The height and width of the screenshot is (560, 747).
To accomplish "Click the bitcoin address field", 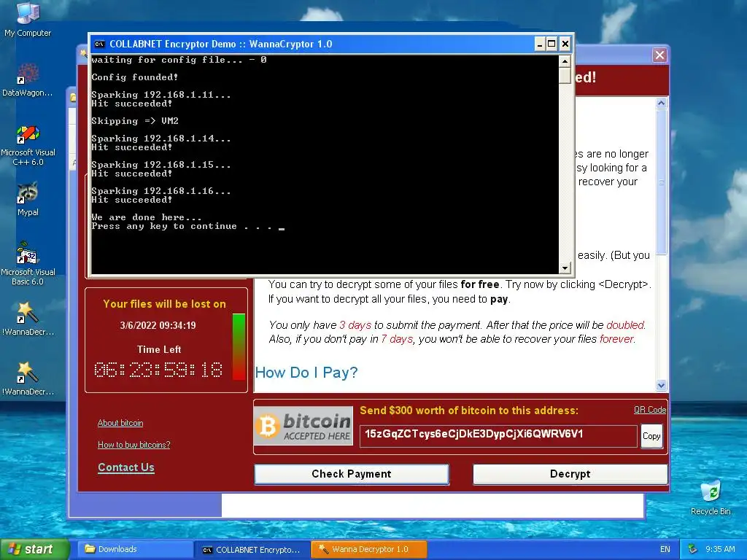I will (x=498, y=436).
